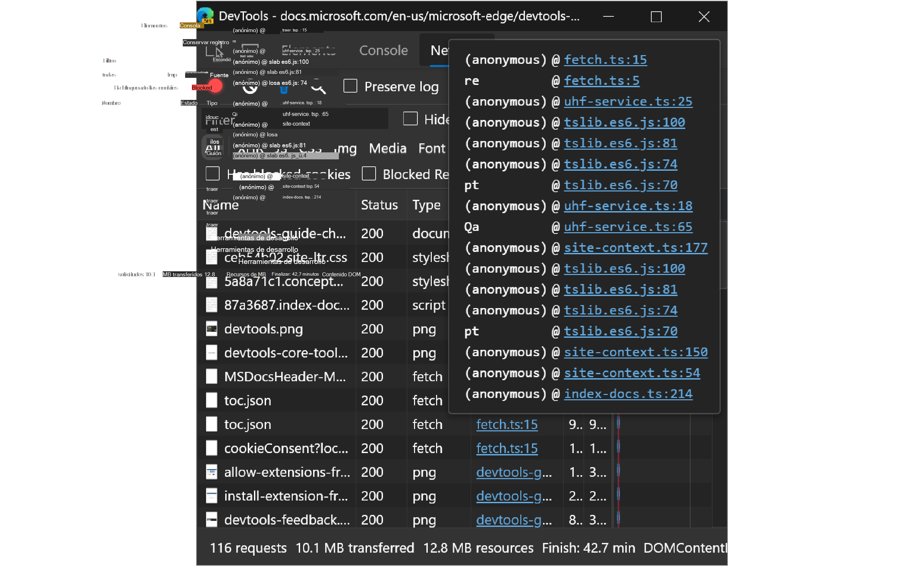The image size is (924, 566).
Task: Enable the Preserve log checkbox
Action: pos(350,86)
